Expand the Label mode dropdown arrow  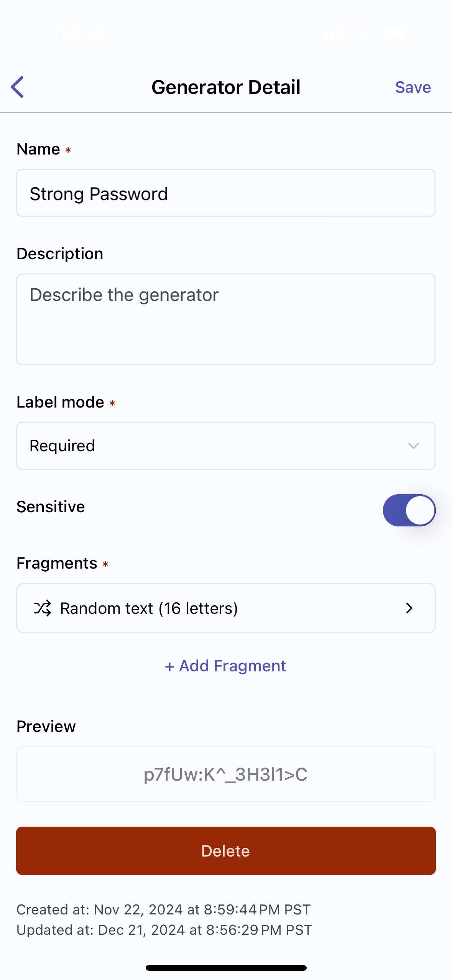point(413,446)
